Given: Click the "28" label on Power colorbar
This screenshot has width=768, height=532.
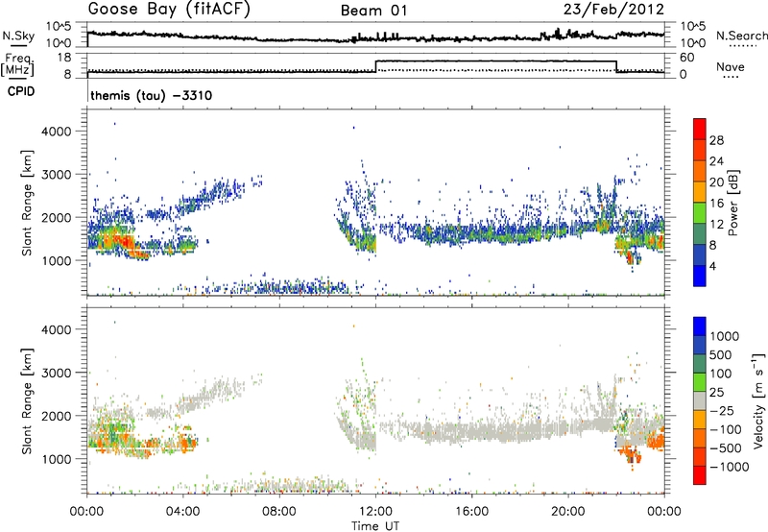Looking at the screenshot, I should 716,140.
